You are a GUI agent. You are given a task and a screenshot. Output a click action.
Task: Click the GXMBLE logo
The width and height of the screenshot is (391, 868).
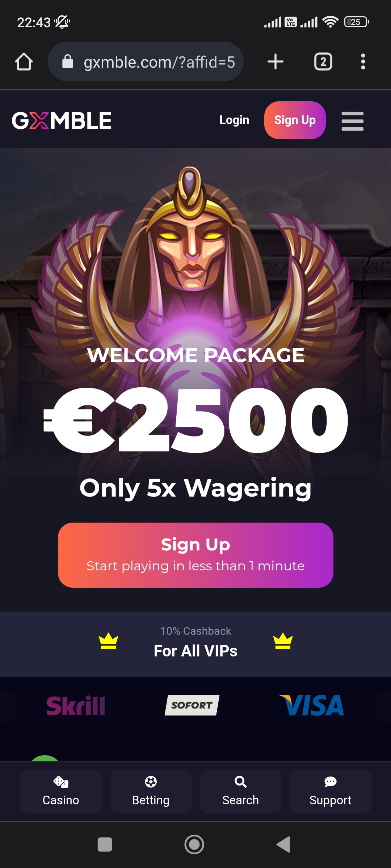62,120
